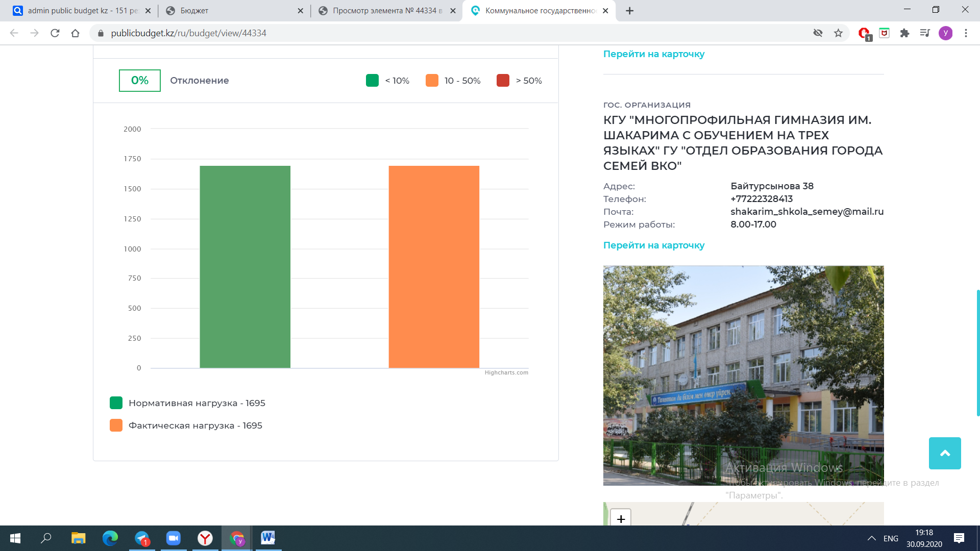
Task: Open the Chrome three-dot menu
Action: coord(966,33)
